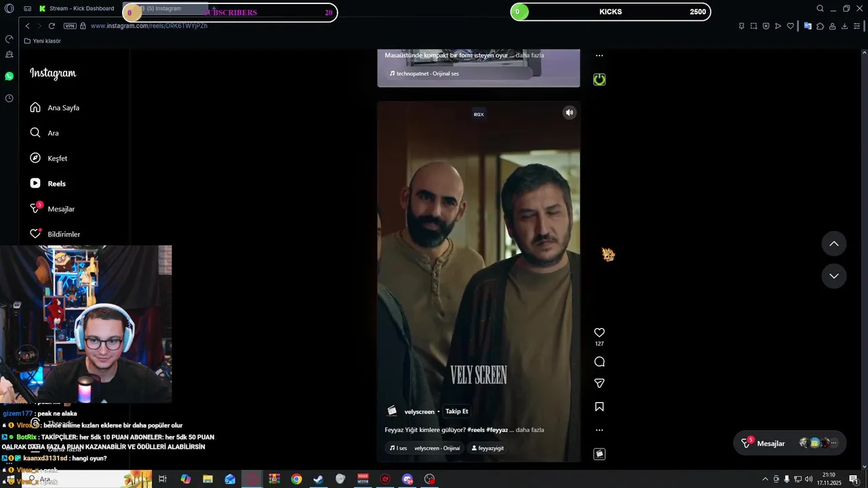
Task: Like the velyscreen reel with the heart
Action: [599, 333]
